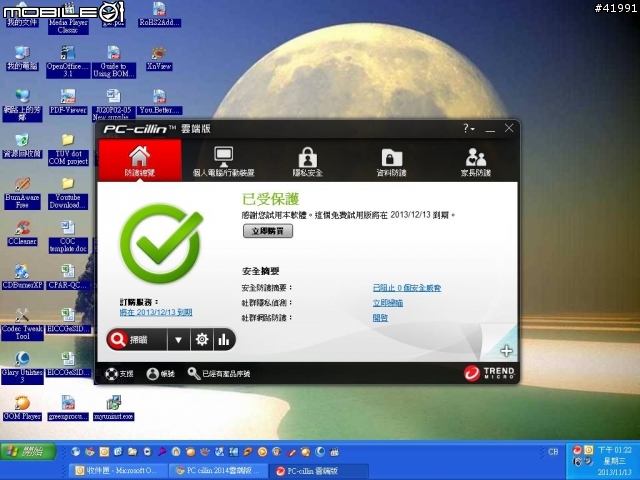
Task: Select RoHS2Add PDF desktop file
Action: tap(159, 15)
